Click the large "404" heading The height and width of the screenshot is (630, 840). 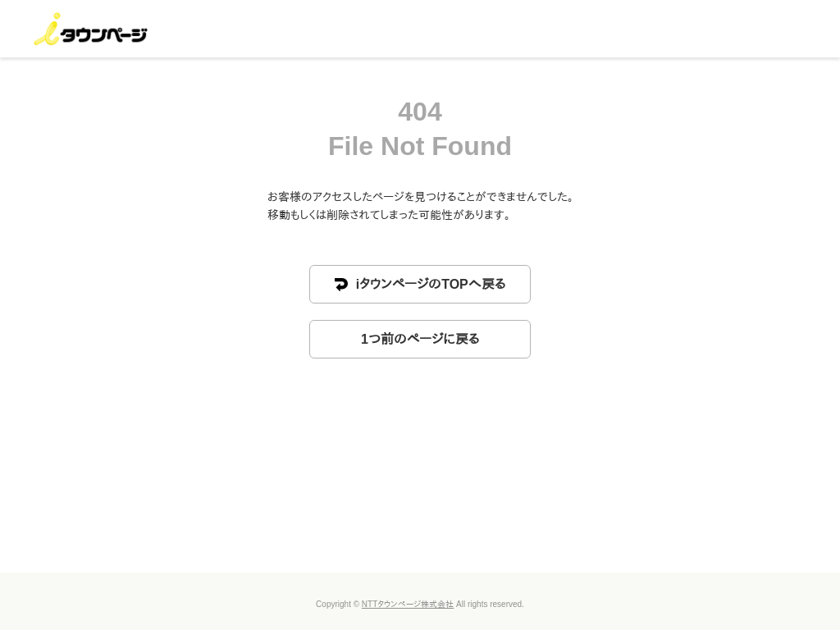point(420,112)
